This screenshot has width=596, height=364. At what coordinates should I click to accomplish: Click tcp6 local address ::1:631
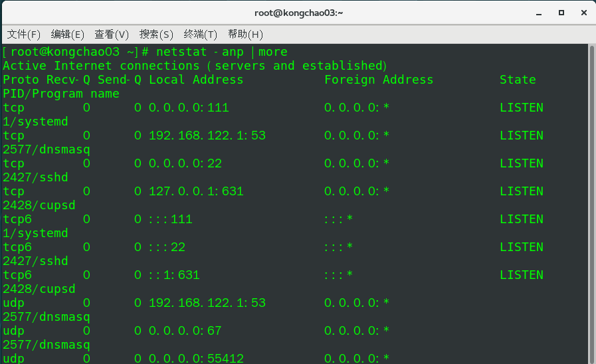click(x=174, y=275)
